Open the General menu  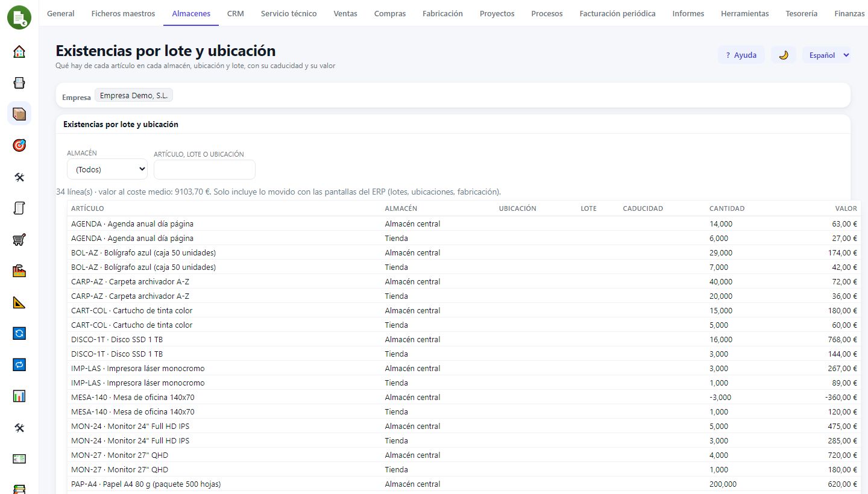[61, 13]
